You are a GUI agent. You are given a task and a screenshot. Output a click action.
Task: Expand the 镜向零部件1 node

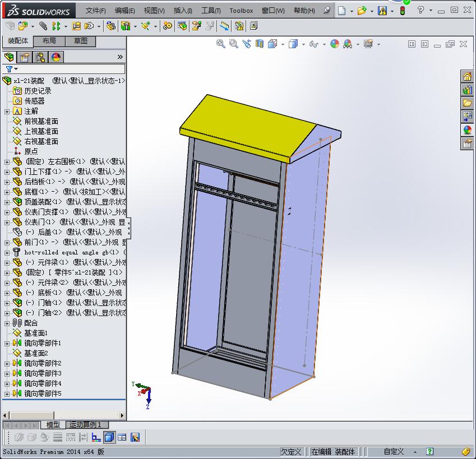point(7,343)
